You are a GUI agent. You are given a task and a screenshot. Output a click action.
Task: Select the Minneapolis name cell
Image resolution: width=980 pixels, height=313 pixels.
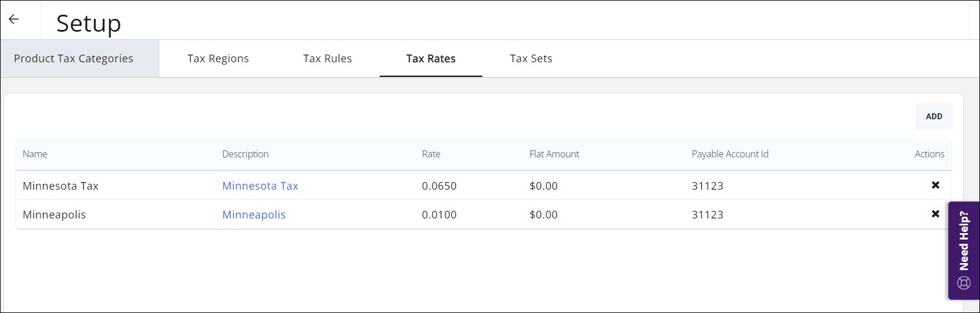54,215
